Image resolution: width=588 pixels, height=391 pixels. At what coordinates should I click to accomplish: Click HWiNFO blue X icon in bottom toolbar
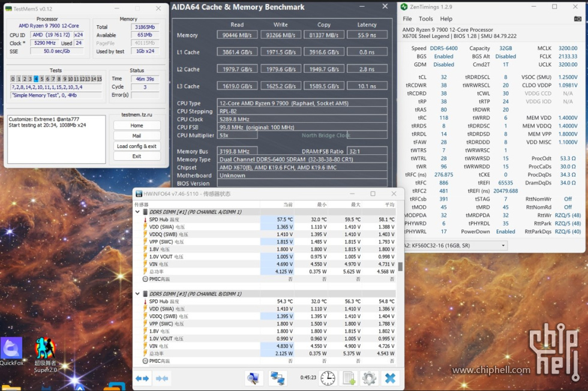[390, 378]
